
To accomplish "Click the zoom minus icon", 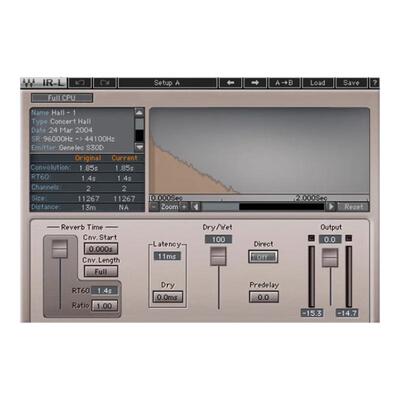I will coord(154,207).
